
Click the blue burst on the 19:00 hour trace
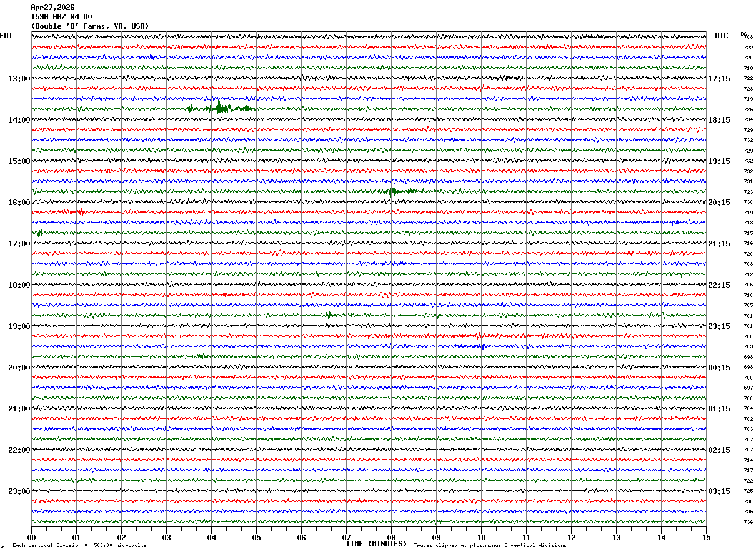pyautogui.click(x=479, y=346)
